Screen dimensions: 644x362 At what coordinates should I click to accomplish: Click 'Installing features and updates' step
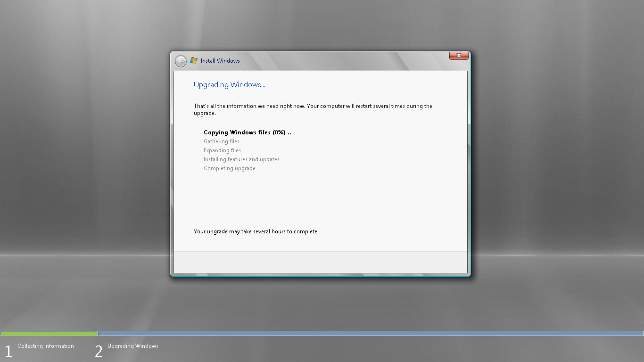point(241,159)
